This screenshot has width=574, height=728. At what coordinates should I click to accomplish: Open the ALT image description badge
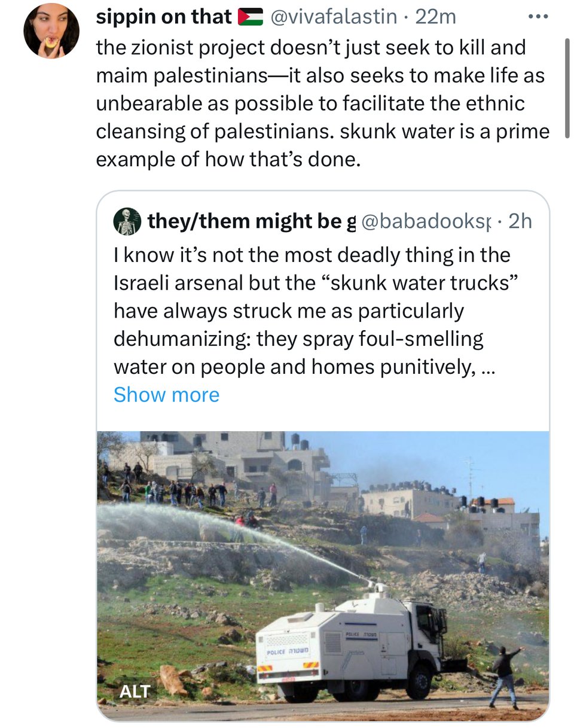click(x=134, y=692)
